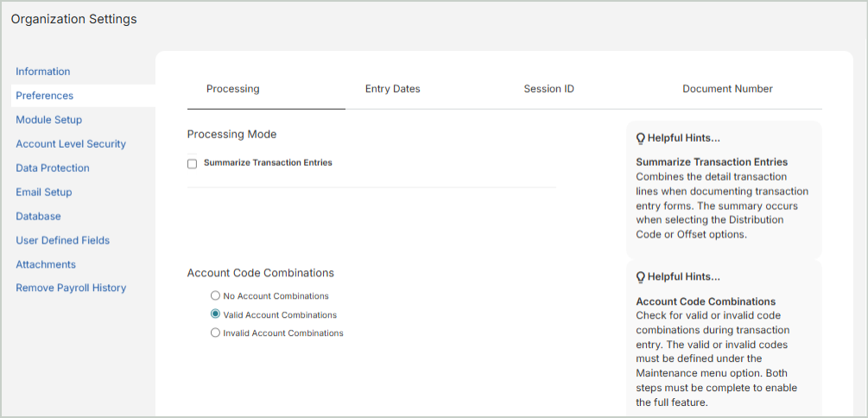Click Remove Payroll History in the sidebar
This screenshot has height=418, width=868.
(x=71, y=288)
